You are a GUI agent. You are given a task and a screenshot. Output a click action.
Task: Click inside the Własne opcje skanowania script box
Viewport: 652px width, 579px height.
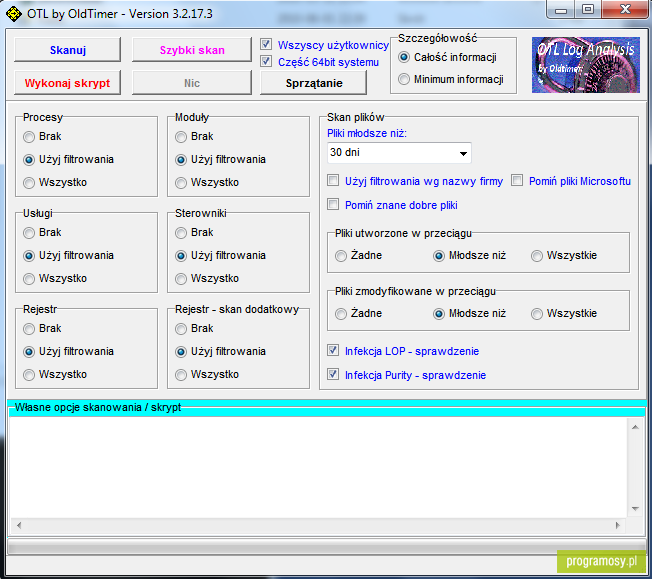coord(318,467)
